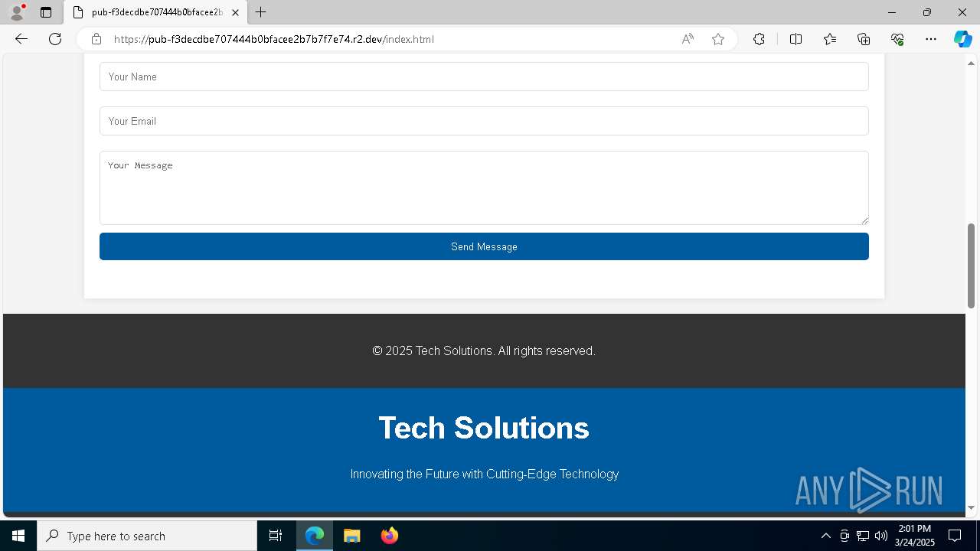
Task: Click the Innovating the Future tagline
Action: click(x=485, y=474)
